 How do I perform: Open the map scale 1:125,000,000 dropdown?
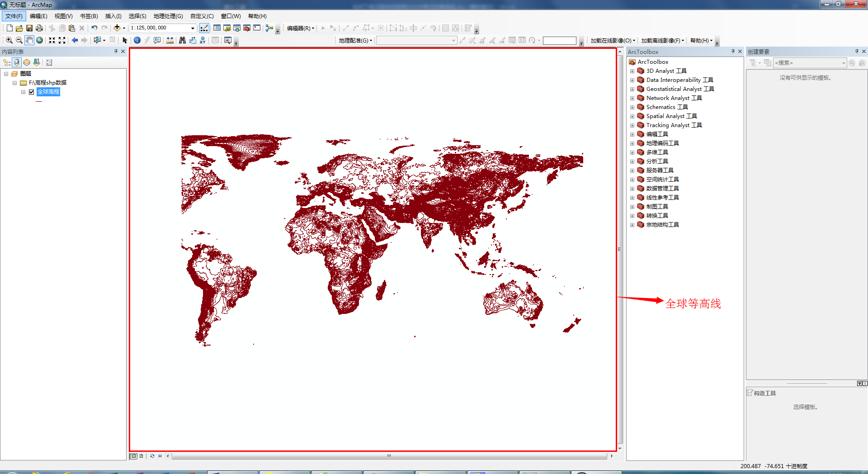[193, 28]
